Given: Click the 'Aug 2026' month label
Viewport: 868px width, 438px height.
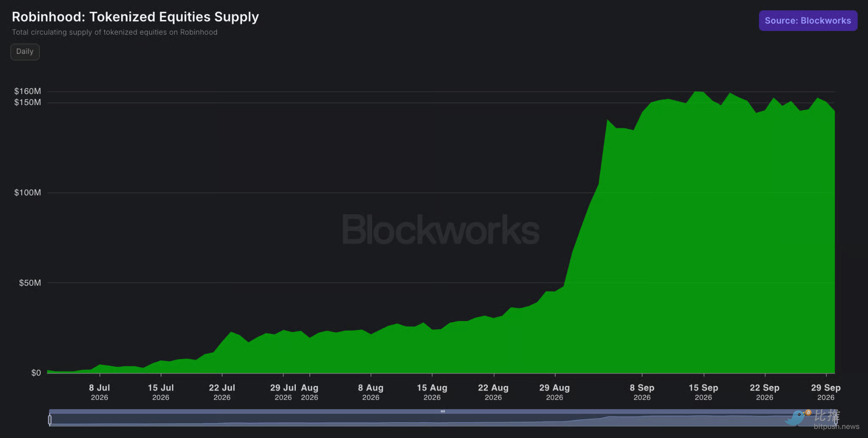Looking at the screenshot, I should click(x=309, y=392).
